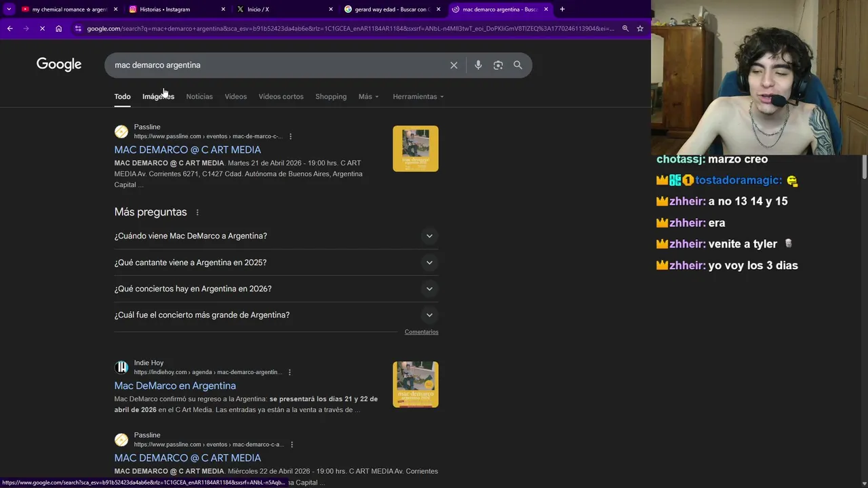Bookmark page with star icon
The width and height of the screenshot is (868, 488).
(x=639, y=28)
